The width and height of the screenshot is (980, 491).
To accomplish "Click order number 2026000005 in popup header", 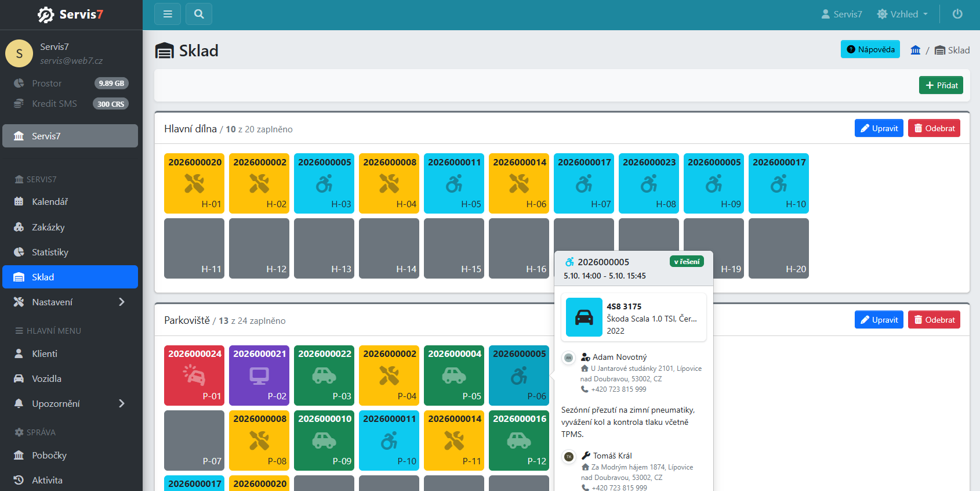I will pos(603,262).
